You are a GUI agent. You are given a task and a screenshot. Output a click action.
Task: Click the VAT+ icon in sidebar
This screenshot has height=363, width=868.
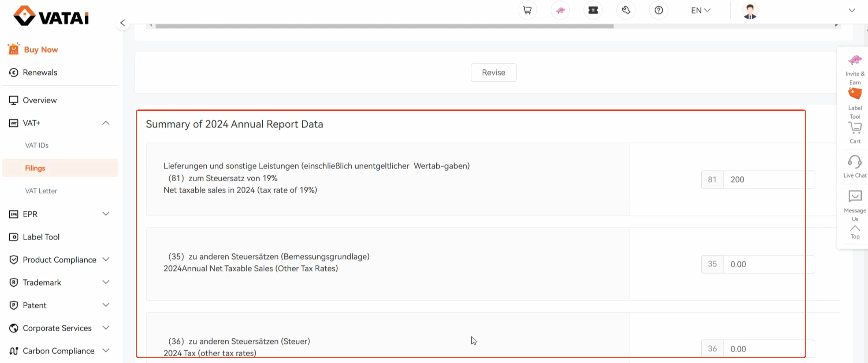click(x=13, y=123)
